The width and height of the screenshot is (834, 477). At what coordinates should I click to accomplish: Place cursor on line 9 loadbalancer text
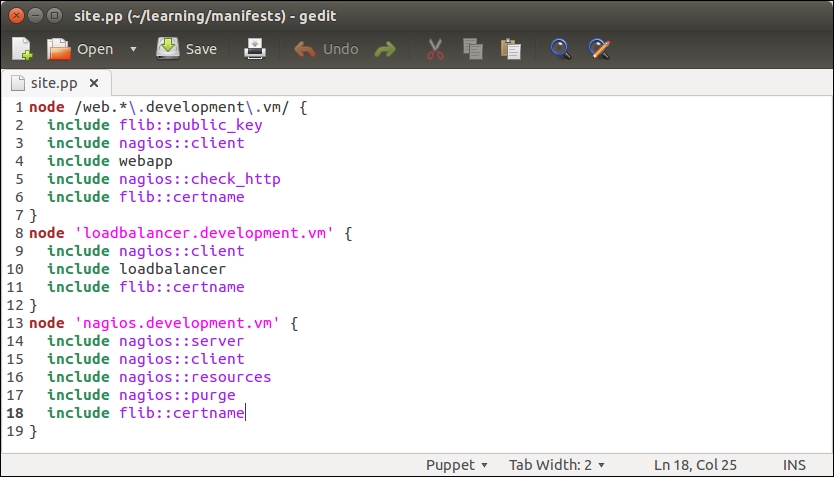172,269
